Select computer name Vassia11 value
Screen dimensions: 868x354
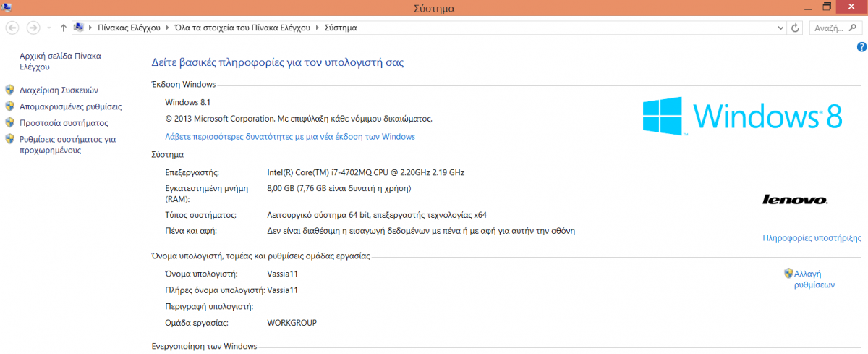click(283, 274)
